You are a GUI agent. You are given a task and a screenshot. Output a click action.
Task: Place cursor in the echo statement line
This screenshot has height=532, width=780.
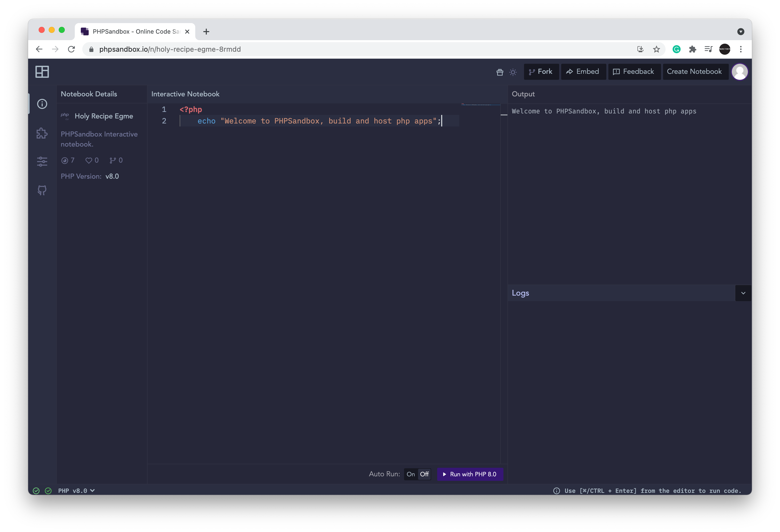[x=319, y=121]
